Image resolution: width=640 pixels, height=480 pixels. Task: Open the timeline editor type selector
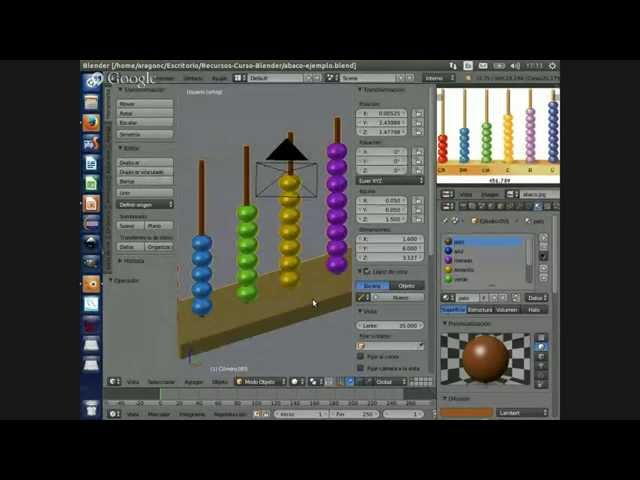tap(114, 414)
